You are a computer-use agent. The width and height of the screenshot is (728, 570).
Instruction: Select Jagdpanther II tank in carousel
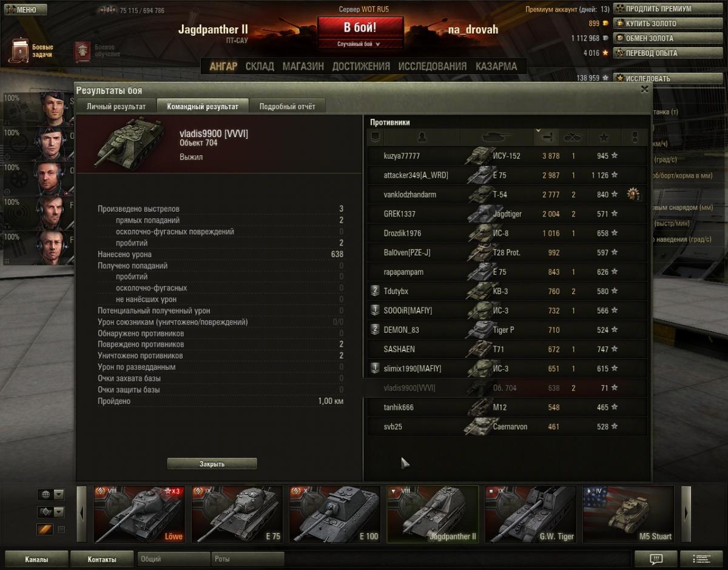[433, 514]
